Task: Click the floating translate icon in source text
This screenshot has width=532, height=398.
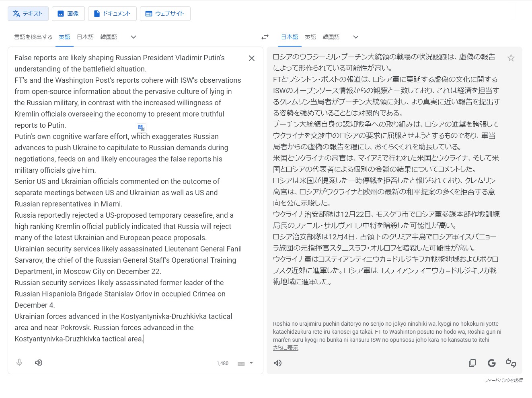Action: point(141,128)
